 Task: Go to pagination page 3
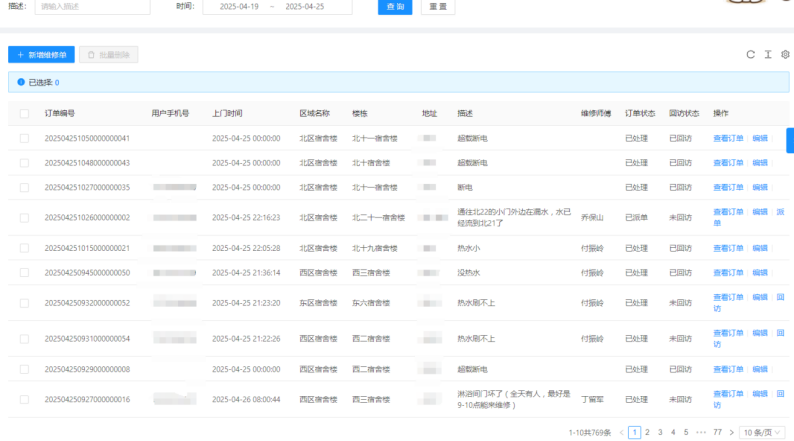click(x=660, y=432)
